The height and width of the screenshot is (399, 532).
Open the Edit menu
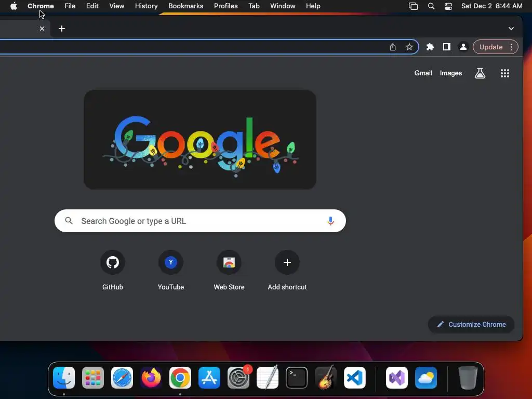tap(92, 6)
